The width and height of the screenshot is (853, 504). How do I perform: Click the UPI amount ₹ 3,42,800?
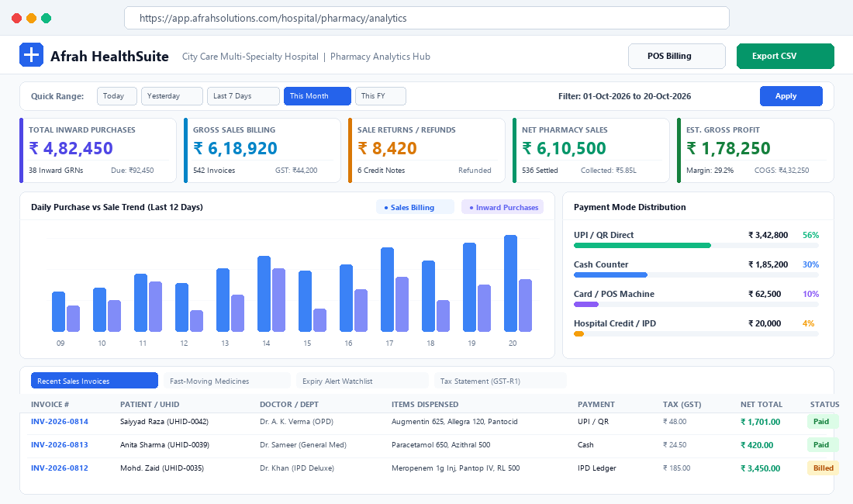pyautogui.click(x=768, y=235)
